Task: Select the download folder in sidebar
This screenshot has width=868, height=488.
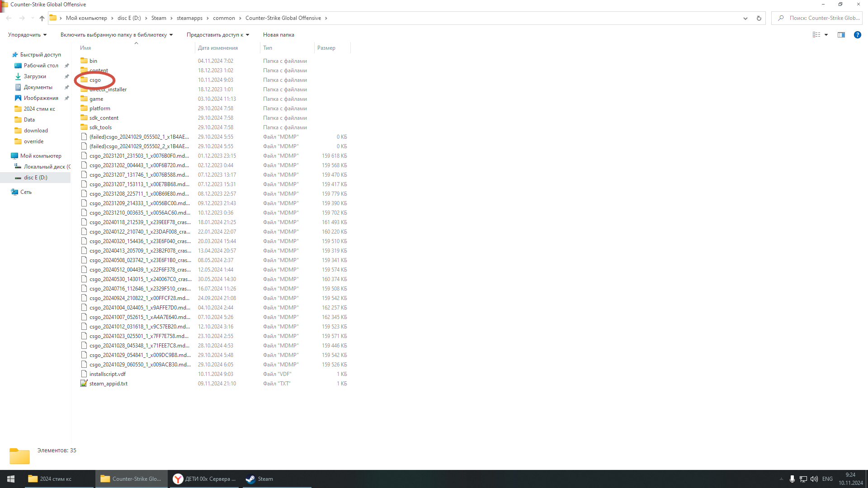Action: click(x=36, y=131)
